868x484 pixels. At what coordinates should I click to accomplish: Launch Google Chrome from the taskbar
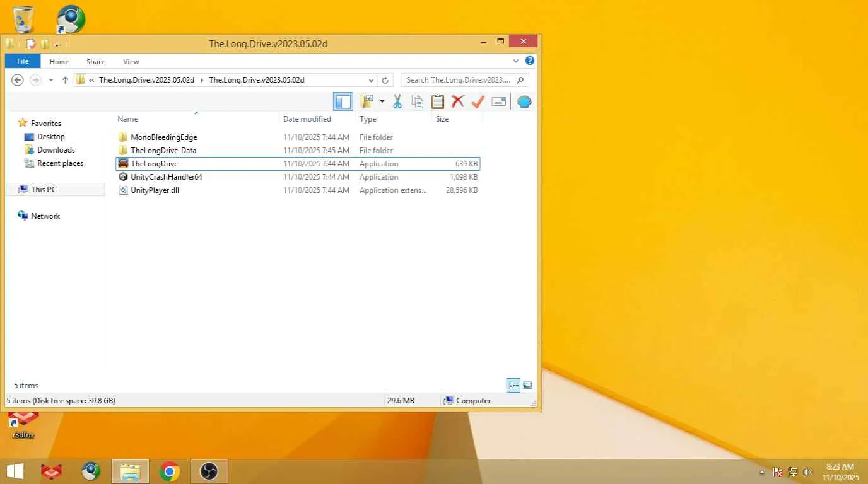[170, 471]
